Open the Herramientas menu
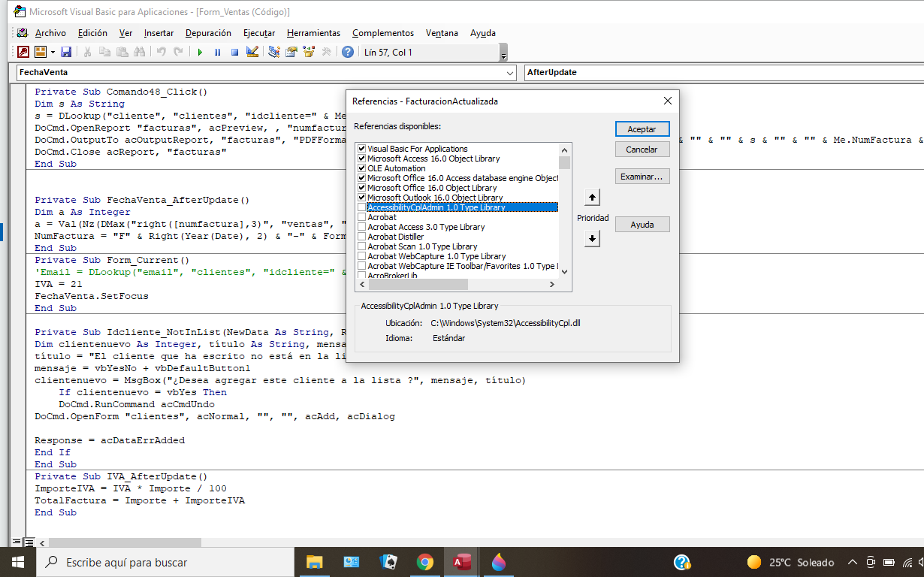The height and width of the screenshot is (577, 924). click(x=313, y=33)
